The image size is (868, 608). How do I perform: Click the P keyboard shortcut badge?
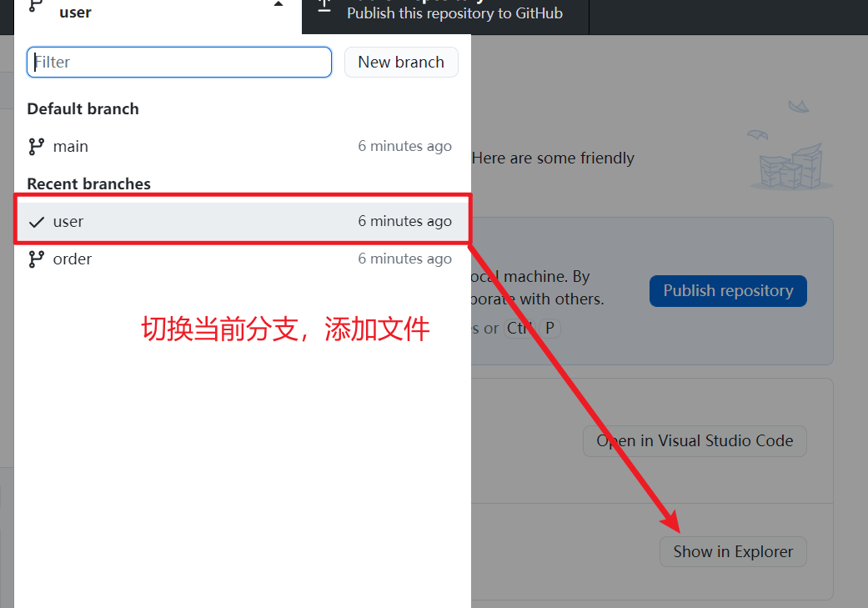pyautogui.click(x=549, y=329)
